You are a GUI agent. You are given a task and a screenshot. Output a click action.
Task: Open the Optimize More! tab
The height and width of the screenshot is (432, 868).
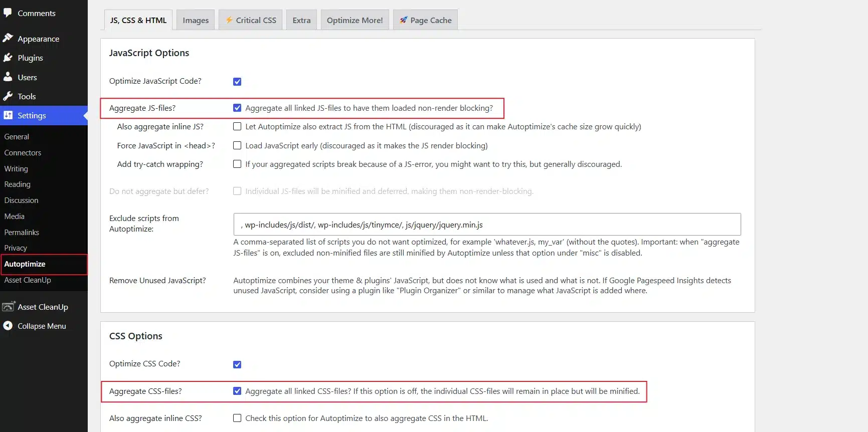[355, 20]
